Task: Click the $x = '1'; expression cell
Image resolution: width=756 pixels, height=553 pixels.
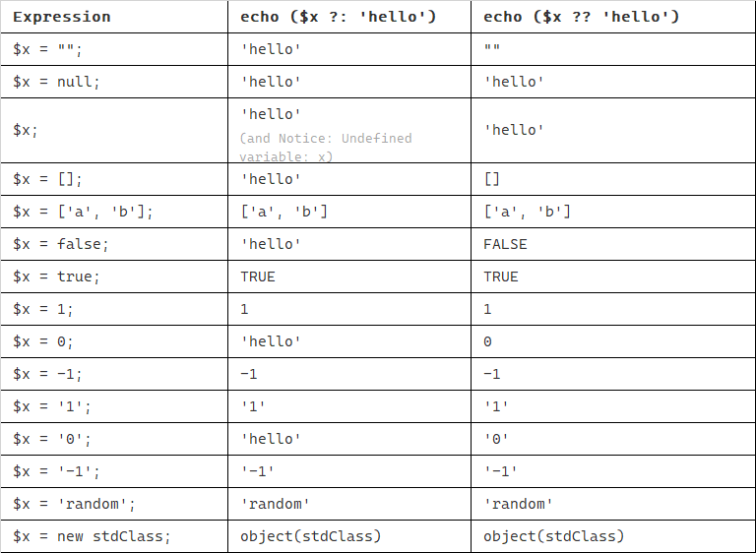Action: pos(114,406)
